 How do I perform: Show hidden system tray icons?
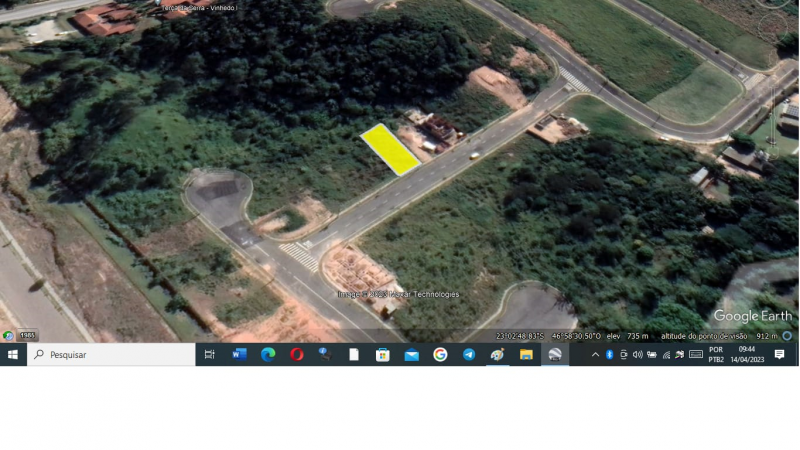coord(595,355)
